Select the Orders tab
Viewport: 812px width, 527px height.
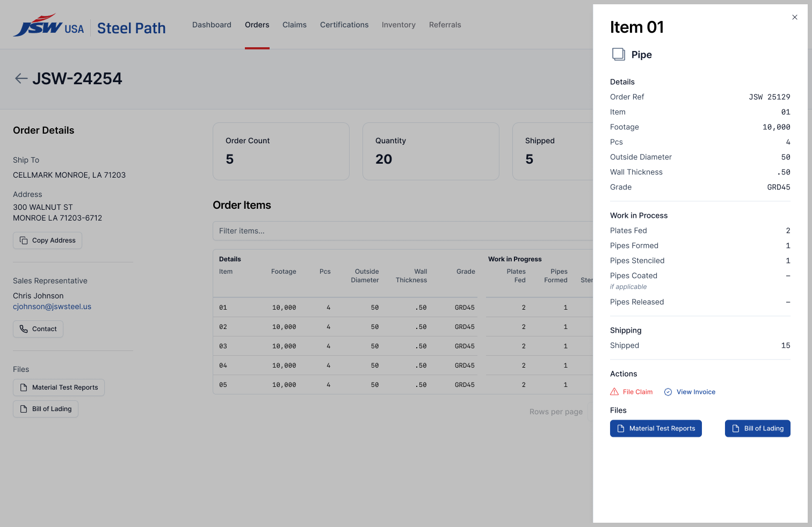[257, 25]
